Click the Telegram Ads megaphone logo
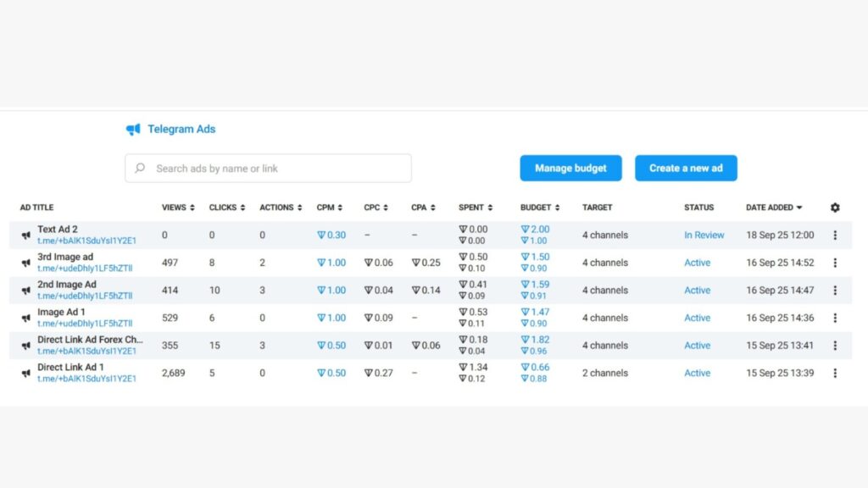 click(x=132, y=129)
